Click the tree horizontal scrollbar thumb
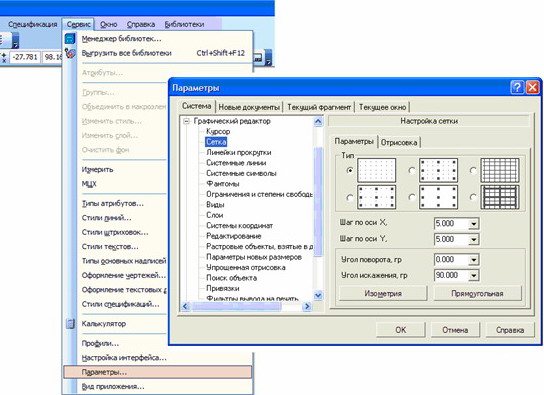The width and height of the screenshot is (544, 395). [236, 306]
